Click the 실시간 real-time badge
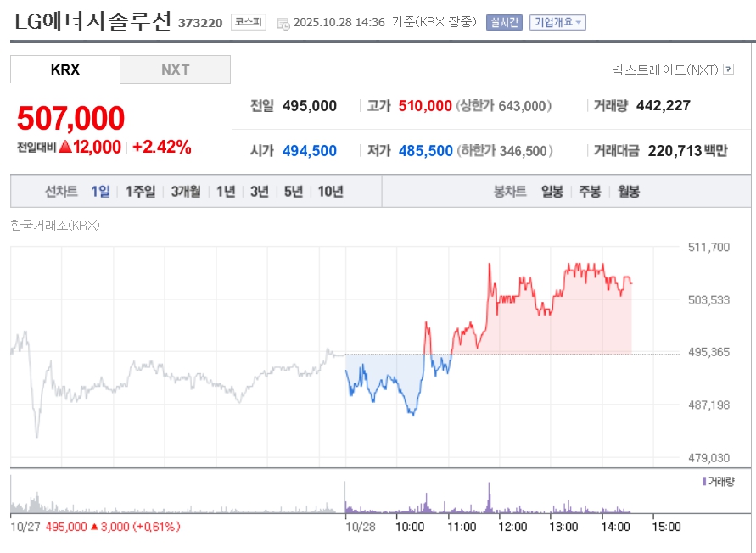Screen dimensions: 756x553 click(504, 22)
